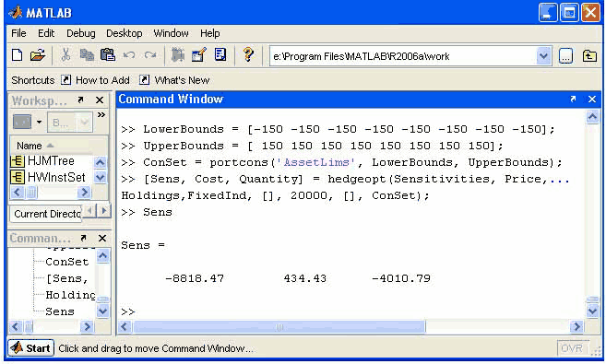This screenshot has width=606, height=364.
Task: Click the Undo arrow icon
Action: (129, 55)
